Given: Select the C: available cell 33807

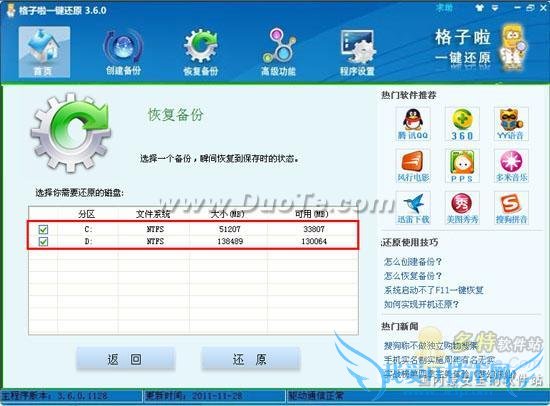Looking at the screenshot, I should point(314,229).
